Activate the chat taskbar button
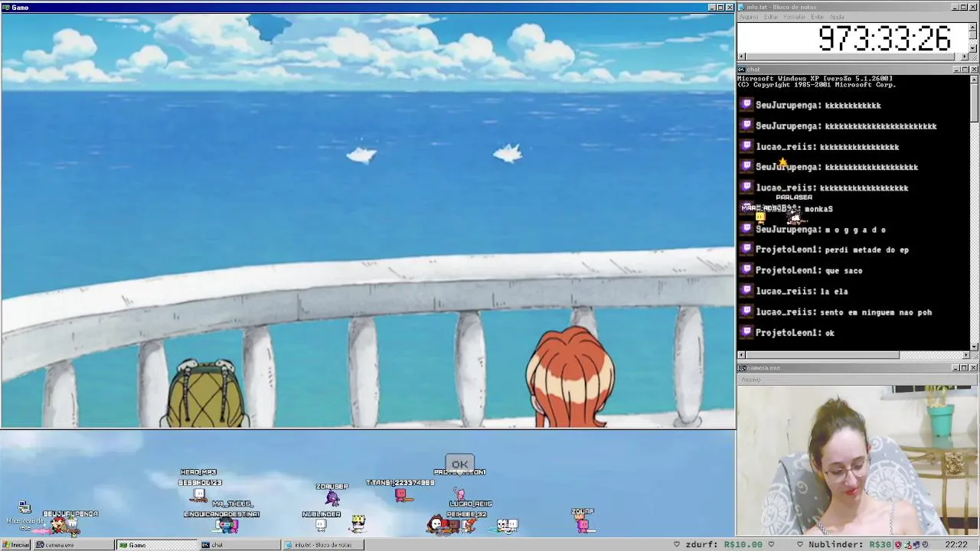 [x=239, y=545]
